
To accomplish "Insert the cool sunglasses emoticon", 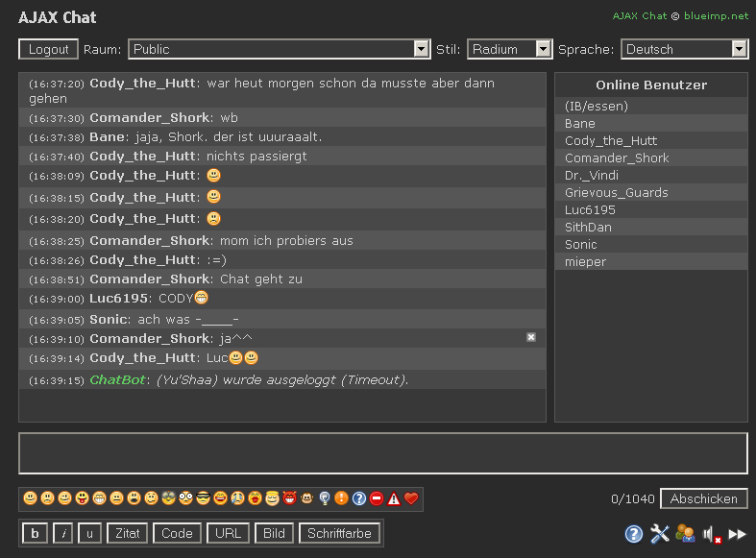I will click(x=204, y=498).
